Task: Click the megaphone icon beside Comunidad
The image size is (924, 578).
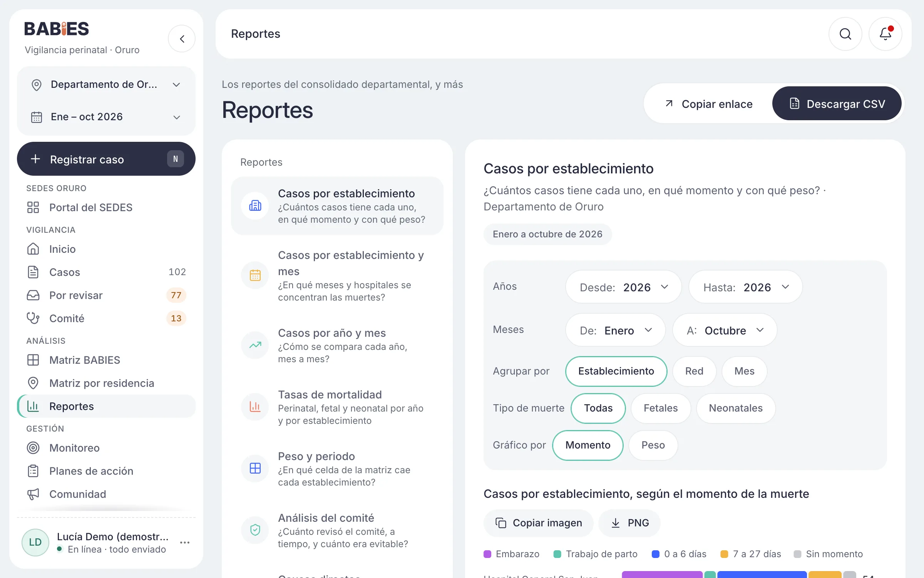Action: tap(33, 494)
